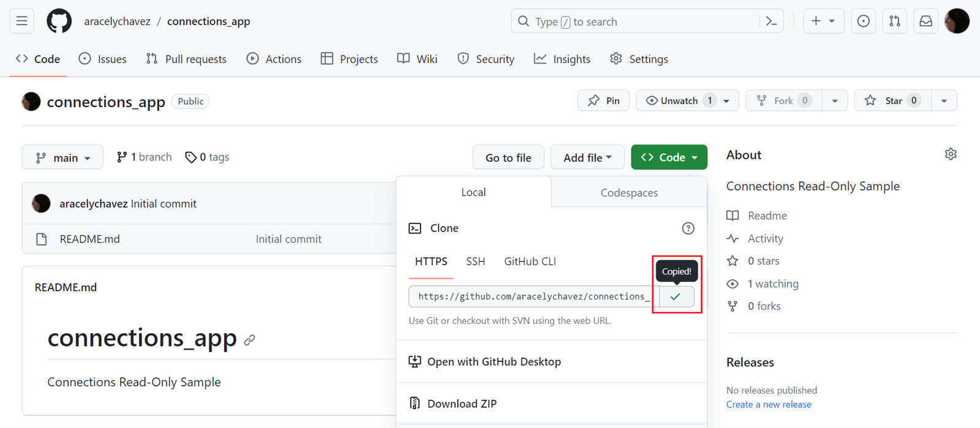Screen dimensions: 980x428
Task: Open the Insights tab
Action: pyautogui.click(x=562, y=59)
